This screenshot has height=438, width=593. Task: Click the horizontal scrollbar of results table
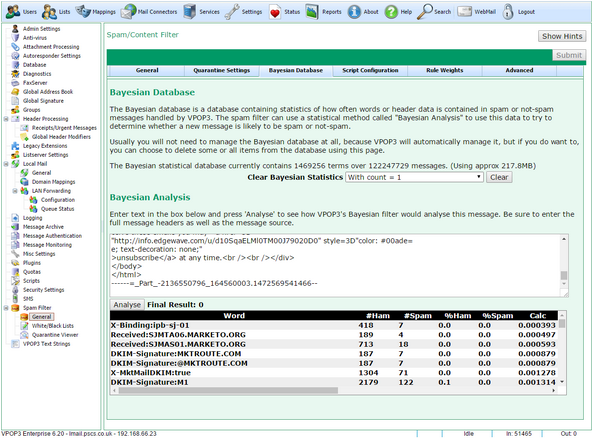[x=228, y=390]
